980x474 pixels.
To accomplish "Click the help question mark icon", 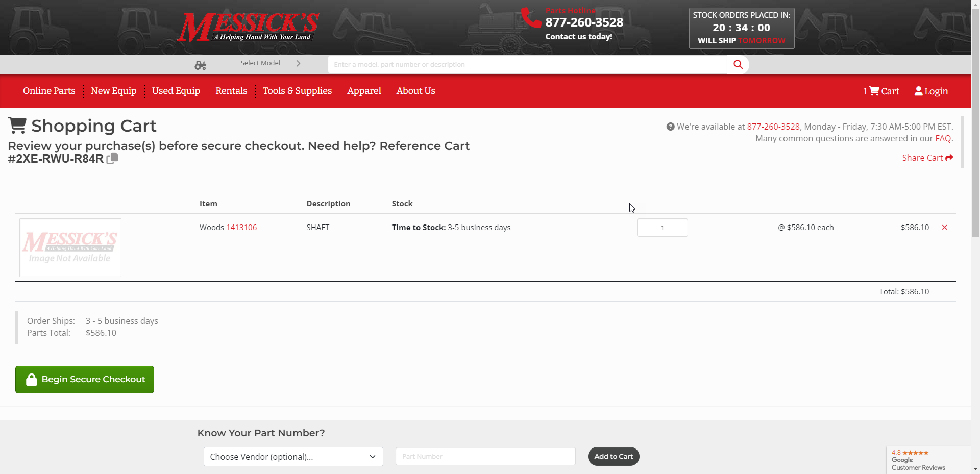I will 670,127.
